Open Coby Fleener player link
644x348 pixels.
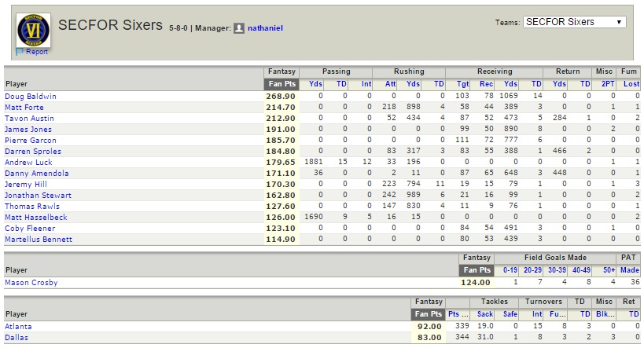tap(30, 229)
